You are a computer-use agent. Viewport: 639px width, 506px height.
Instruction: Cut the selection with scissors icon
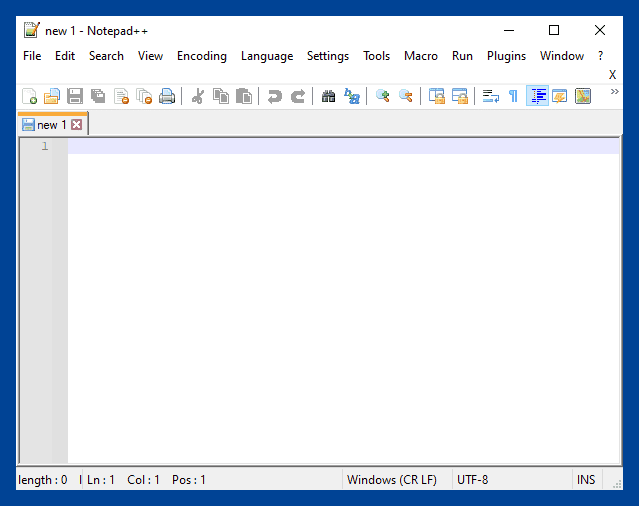198,97
